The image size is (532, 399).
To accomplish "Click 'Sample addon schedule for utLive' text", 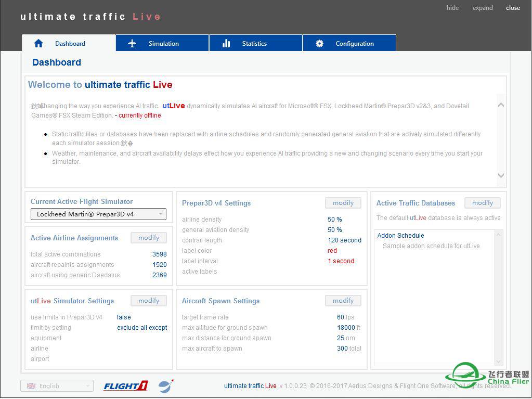I will point(431,246).
